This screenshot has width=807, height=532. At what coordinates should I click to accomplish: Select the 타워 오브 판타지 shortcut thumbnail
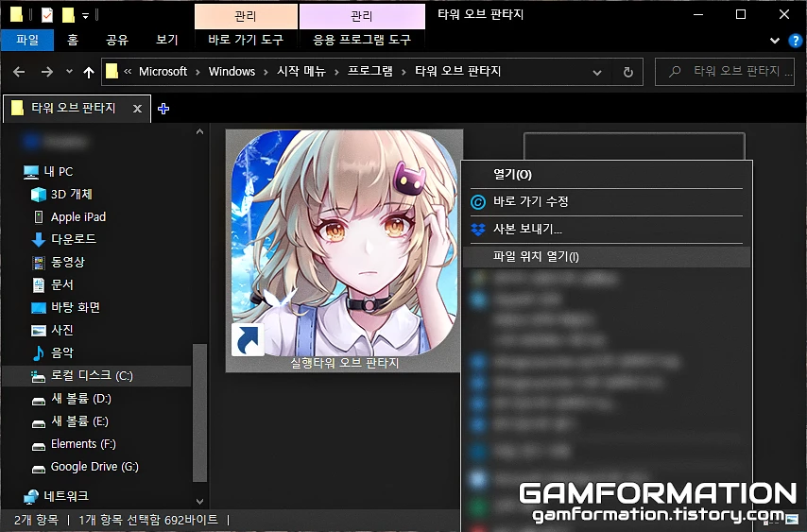(x=344, y=250)
